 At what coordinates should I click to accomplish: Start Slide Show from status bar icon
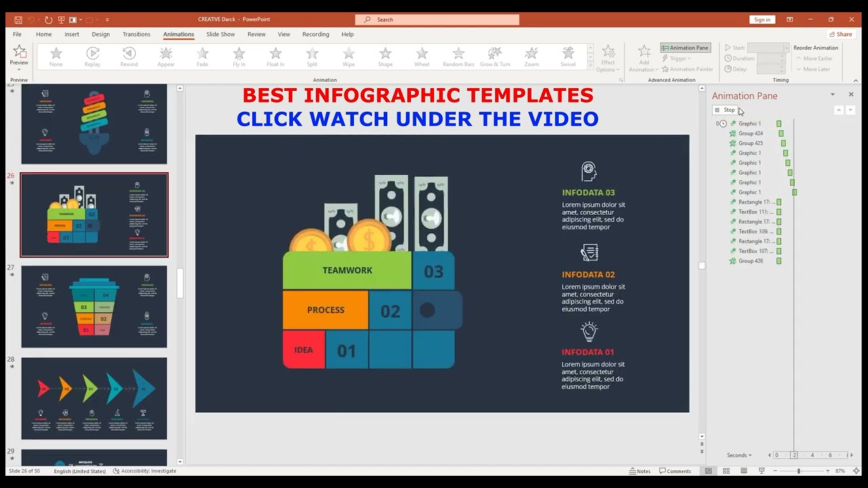(762, 471)
